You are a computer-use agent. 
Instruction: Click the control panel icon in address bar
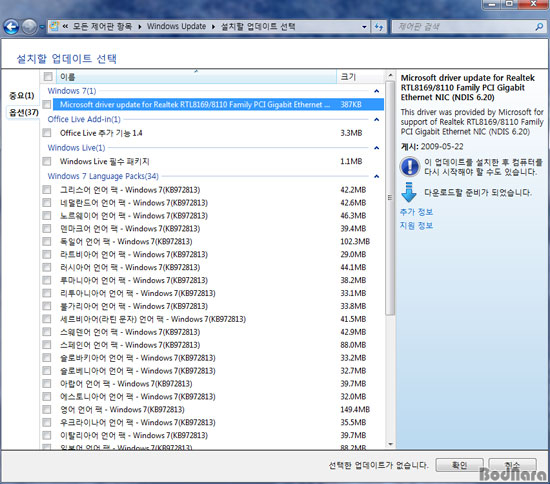pyautogui.click(x=54, y=26)
